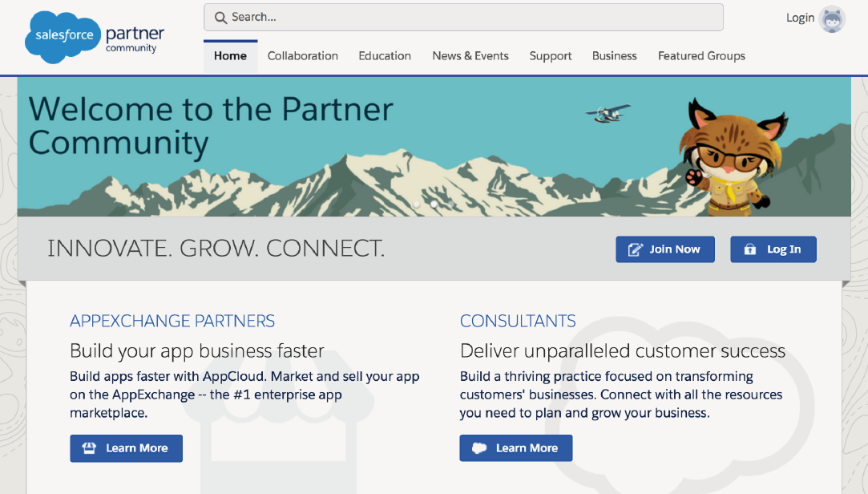Image resolution: width=868 pixels, height=494 pixels.
Task: Go to the Education menu
Action: coord(385,56)
